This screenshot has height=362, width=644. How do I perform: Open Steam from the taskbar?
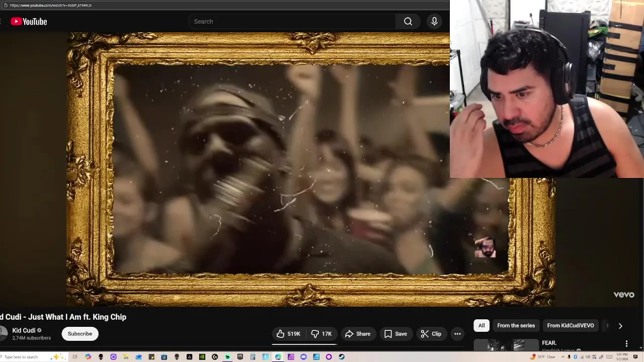[342, 357]
